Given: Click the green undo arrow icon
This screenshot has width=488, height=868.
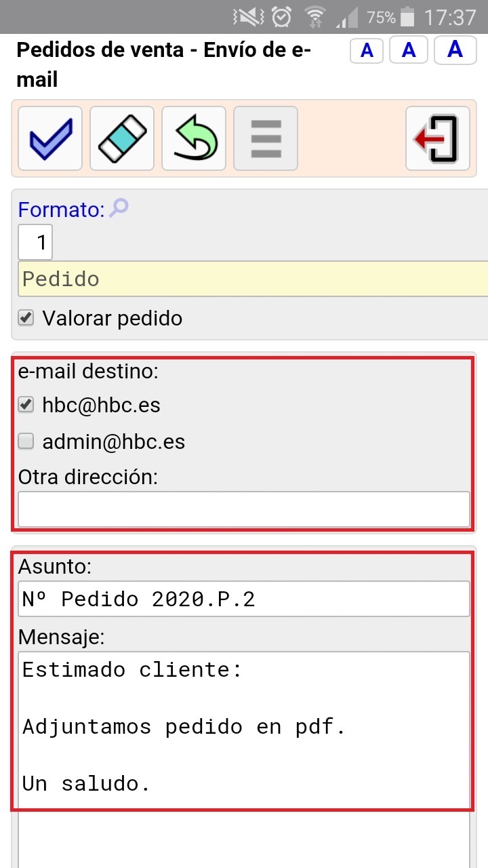Looking at the screenshot, I should (x=194, y=138).
